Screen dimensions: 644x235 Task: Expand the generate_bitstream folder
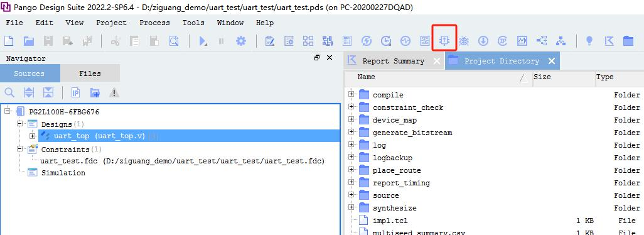click(x=351, y=132)
